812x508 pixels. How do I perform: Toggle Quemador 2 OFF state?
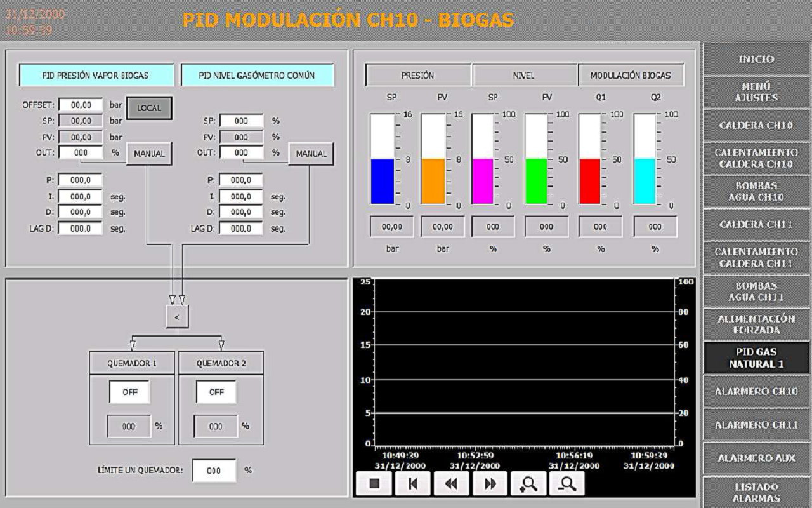pos(216,392)
